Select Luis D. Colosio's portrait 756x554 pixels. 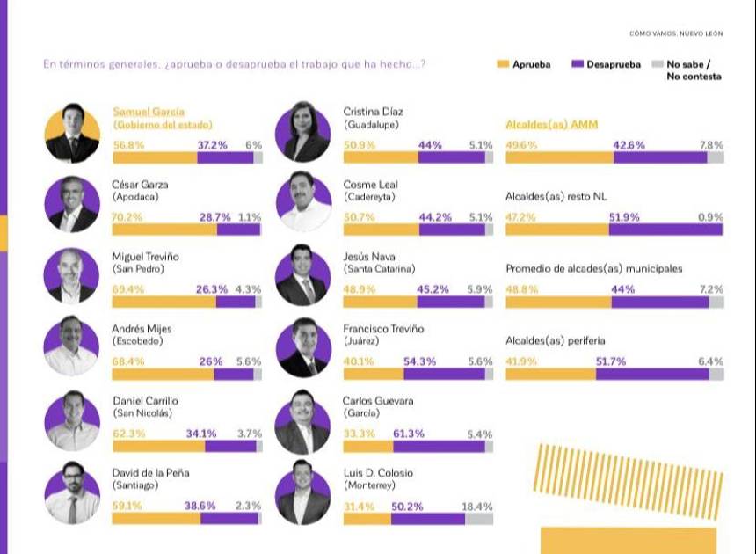pos(303,492)
